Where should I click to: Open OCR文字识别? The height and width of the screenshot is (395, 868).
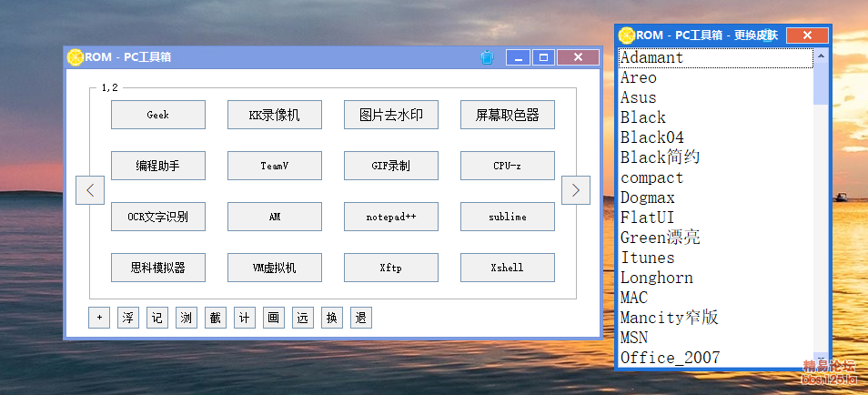[x=158, y=217]
